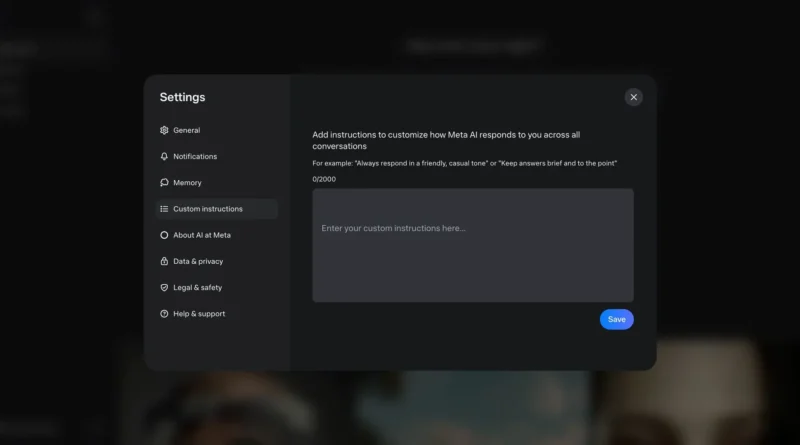Click the Notifications bell icon
The image size is (800, 445).
(164, 156)
